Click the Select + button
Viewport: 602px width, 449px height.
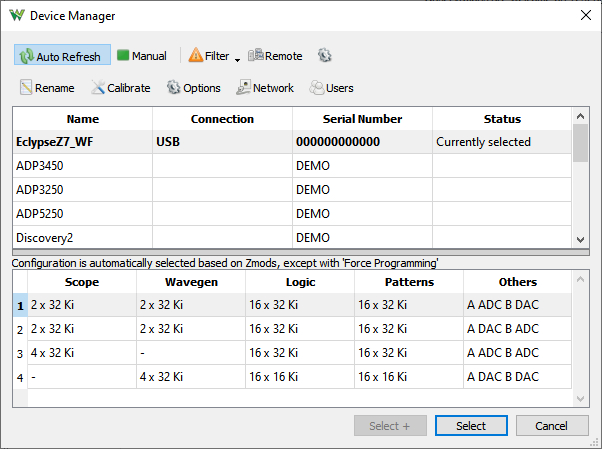[x=390, y=426]
